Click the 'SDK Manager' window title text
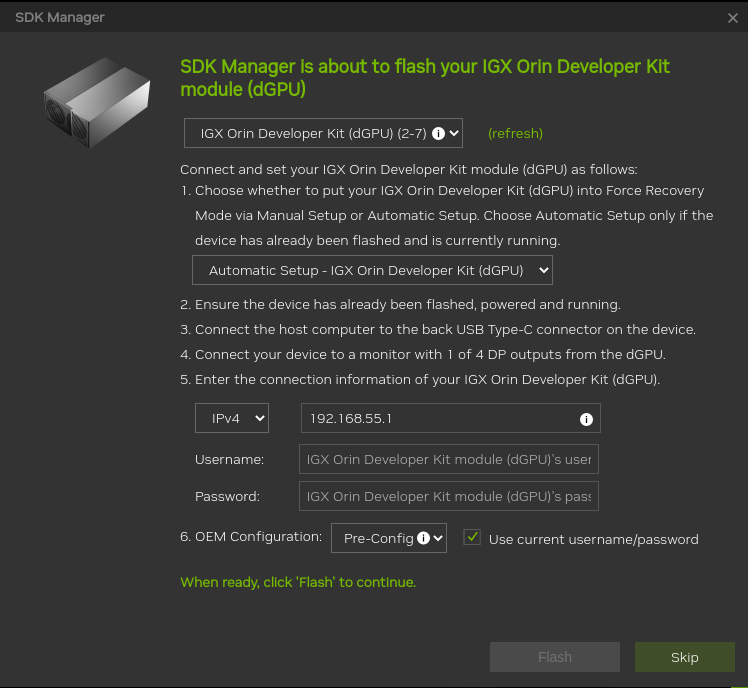The width and height of the screenshot is (748, 688). click(x=60, y=18)
